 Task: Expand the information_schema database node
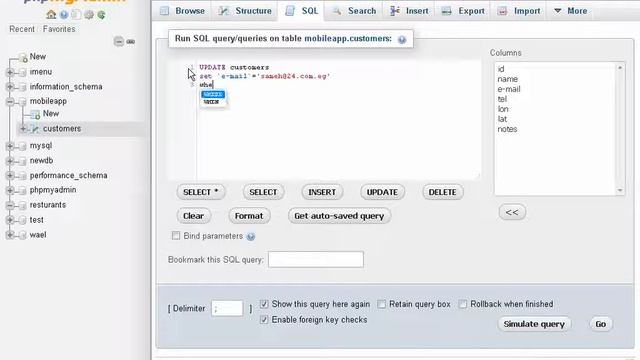click(x=10, y=87)
